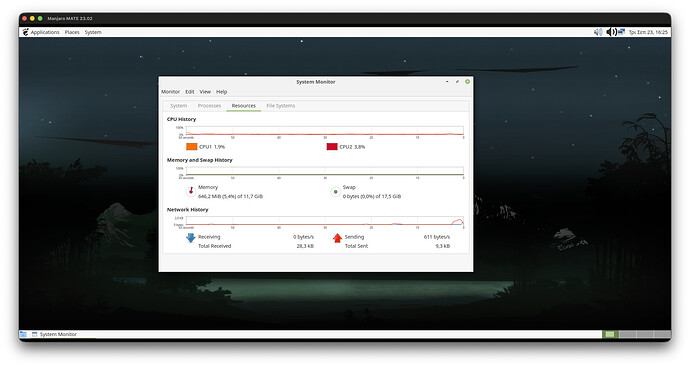Click the red macOS close button
Viewport: 690px width, 366px height.
[x=25, y=18]
